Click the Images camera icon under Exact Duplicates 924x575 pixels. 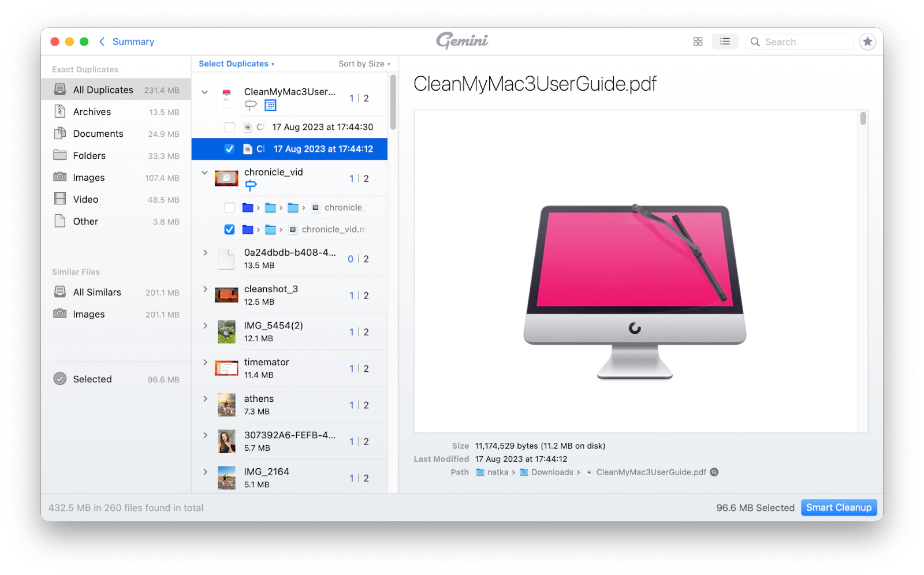60,177
